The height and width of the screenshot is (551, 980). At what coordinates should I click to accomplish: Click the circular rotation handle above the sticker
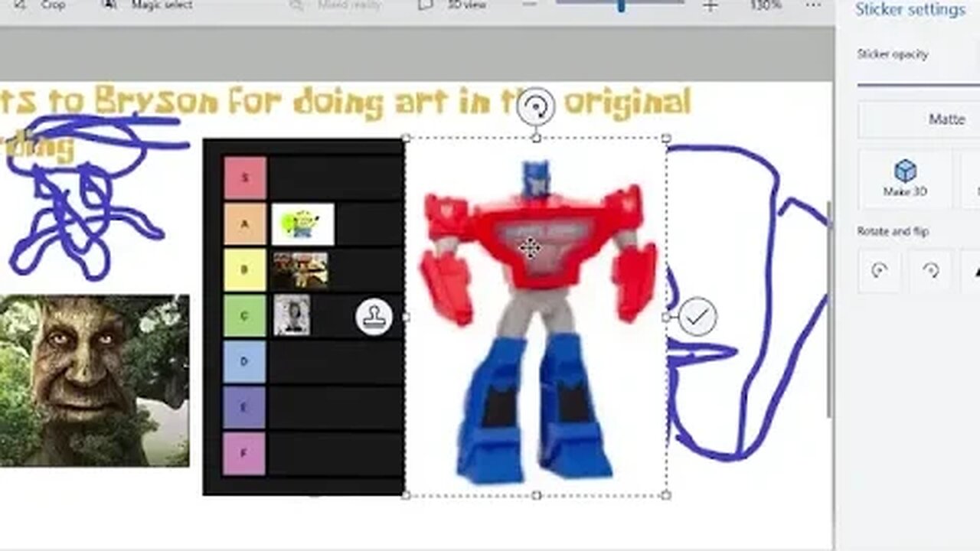coord(535,106)
